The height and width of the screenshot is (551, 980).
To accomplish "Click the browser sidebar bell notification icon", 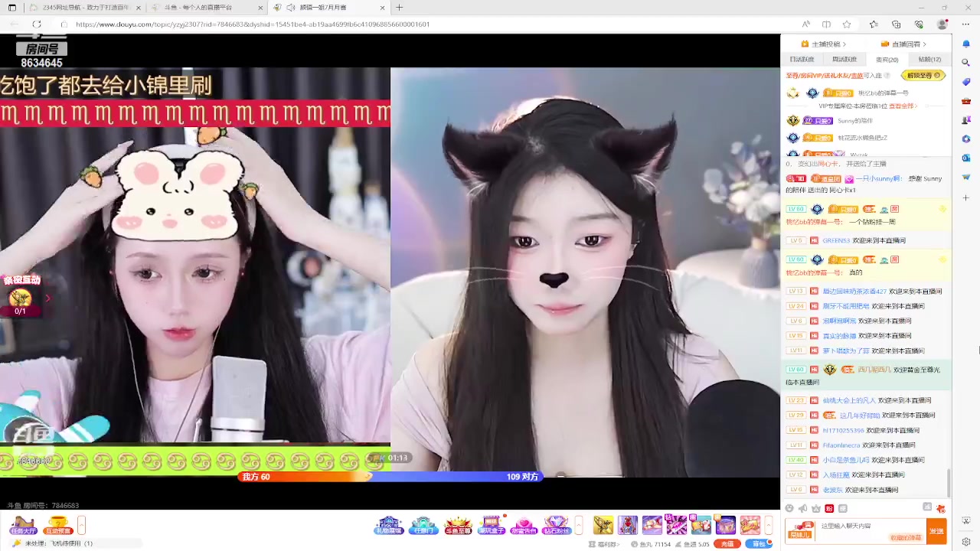I will (966, 44).
